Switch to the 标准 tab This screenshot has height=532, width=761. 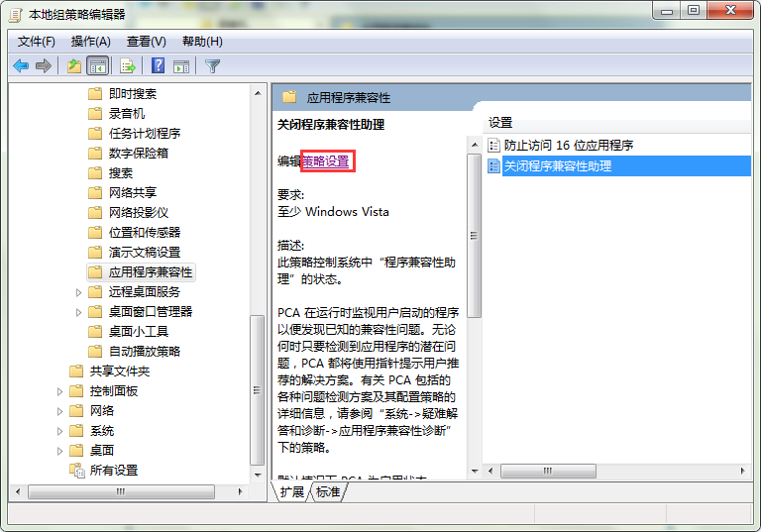click(x=328, y=492)
